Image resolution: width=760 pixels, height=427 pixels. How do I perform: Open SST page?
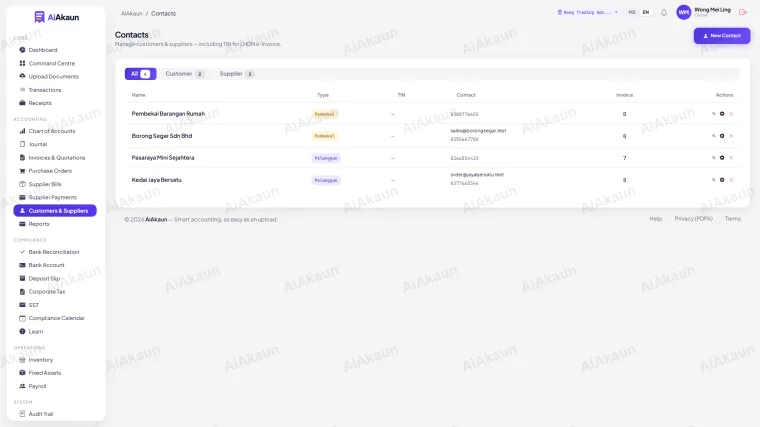33,305
